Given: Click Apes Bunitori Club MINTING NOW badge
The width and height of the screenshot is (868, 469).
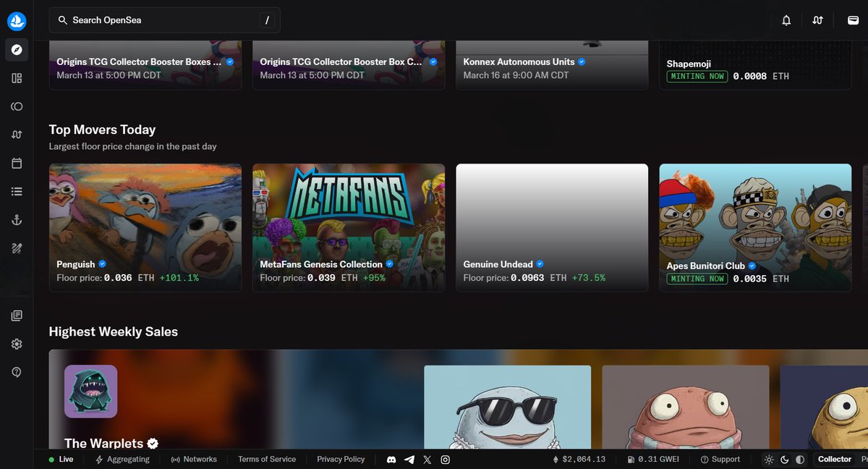Looking at the screenshot, I should pyautogui.click(x=697, y=279).
